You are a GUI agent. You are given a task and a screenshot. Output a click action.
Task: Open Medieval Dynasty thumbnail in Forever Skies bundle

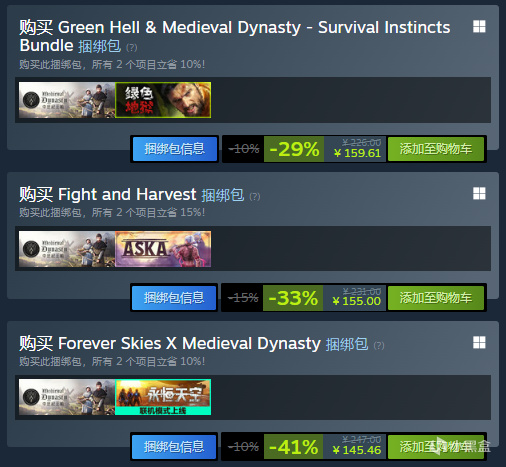pyautogui.click(x=67, y=397)
